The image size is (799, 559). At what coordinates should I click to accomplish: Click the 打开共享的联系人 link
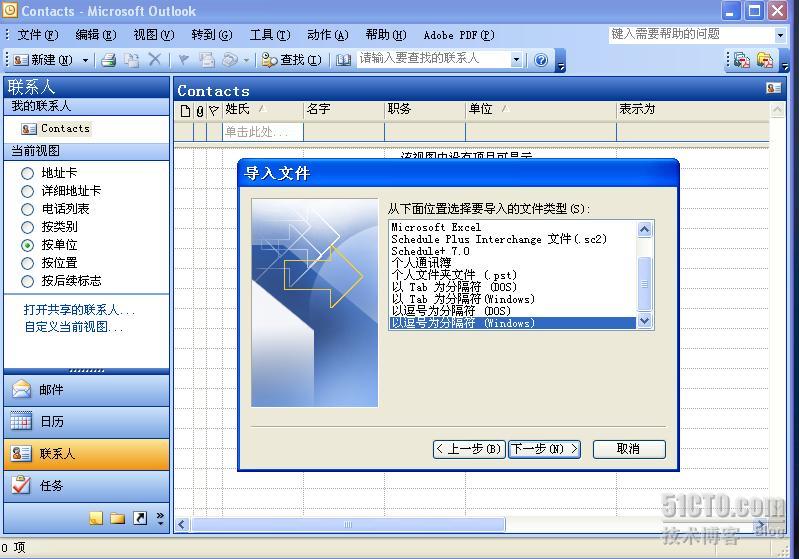(x=79, y=310)
